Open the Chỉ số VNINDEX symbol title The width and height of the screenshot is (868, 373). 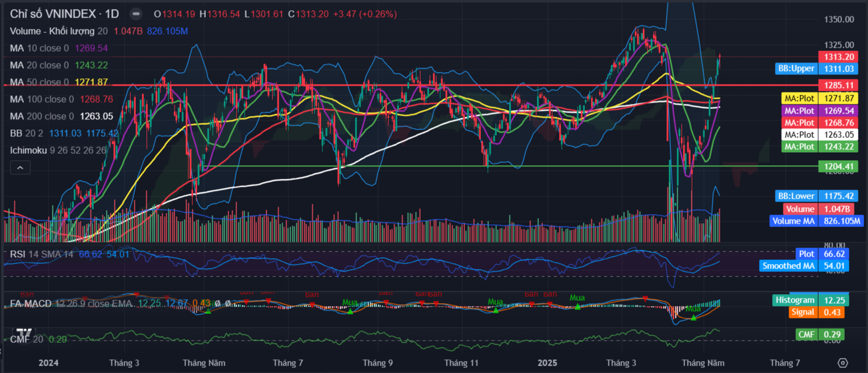[x=64, y=14]
